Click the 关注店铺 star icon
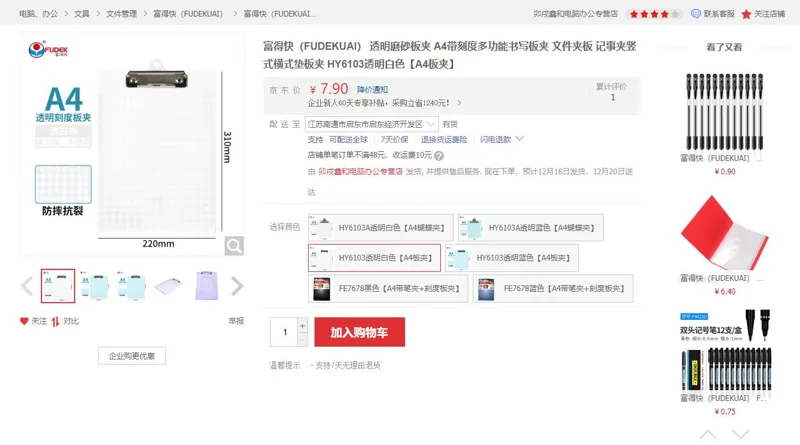 (746, 14)
